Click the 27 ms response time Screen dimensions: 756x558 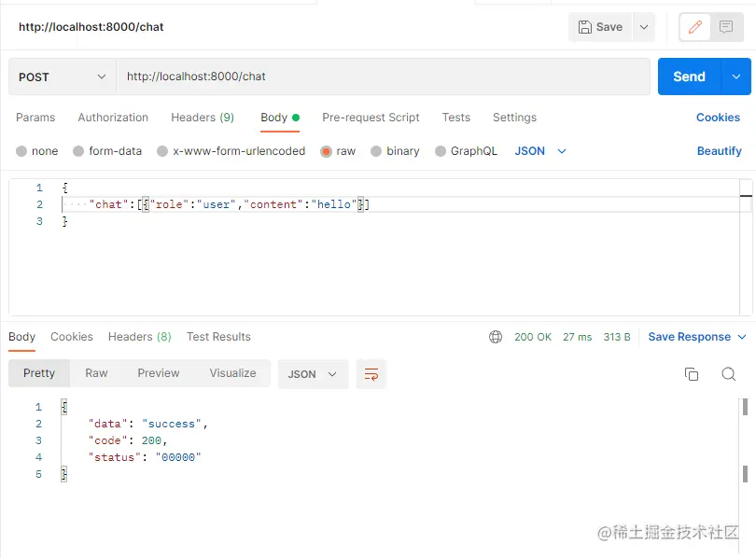[577, 337]
